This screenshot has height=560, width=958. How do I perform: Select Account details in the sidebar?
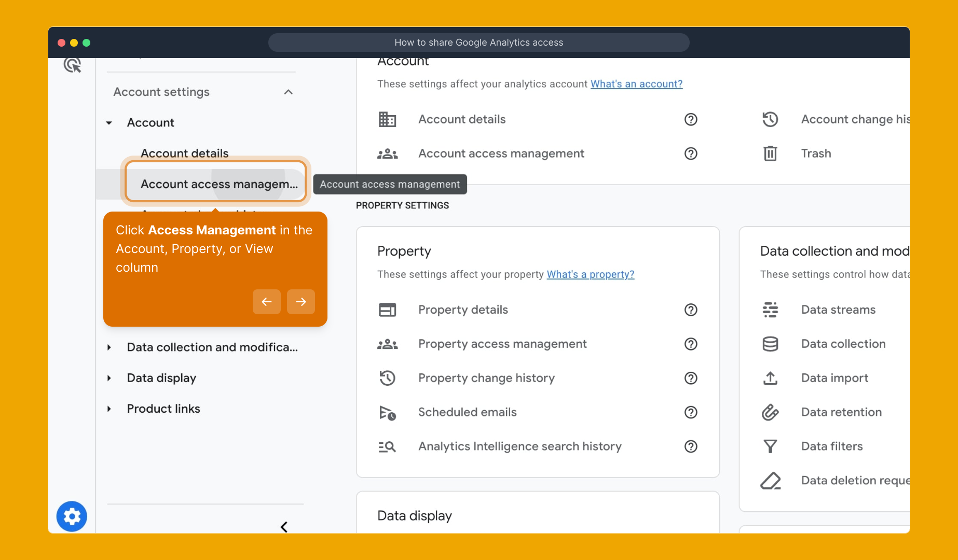coord(184,153)
